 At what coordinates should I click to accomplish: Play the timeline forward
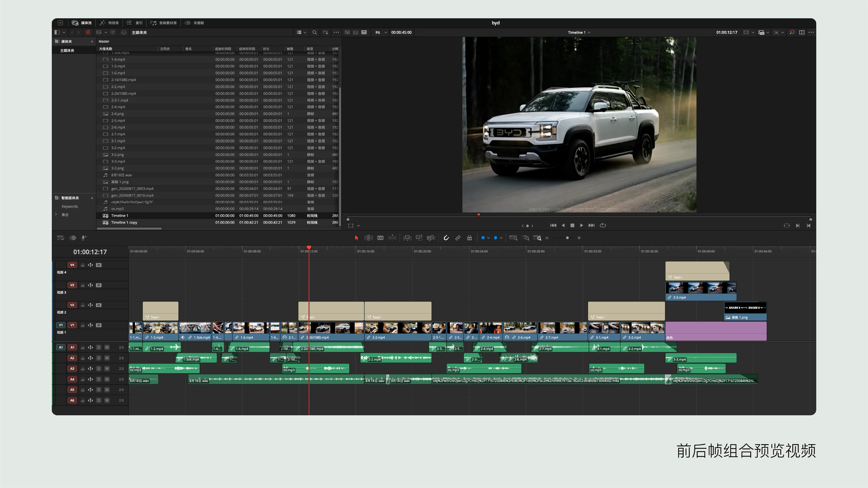582,225
